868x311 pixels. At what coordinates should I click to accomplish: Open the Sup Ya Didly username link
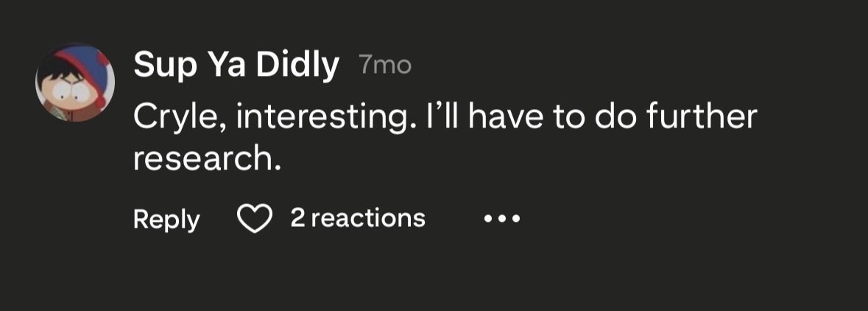tap(236, 66)
